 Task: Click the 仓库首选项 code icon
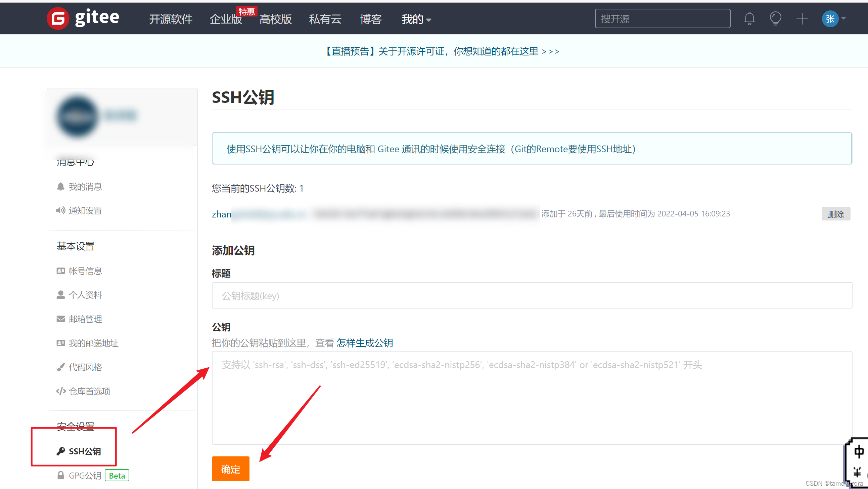(x=61, y=391)
